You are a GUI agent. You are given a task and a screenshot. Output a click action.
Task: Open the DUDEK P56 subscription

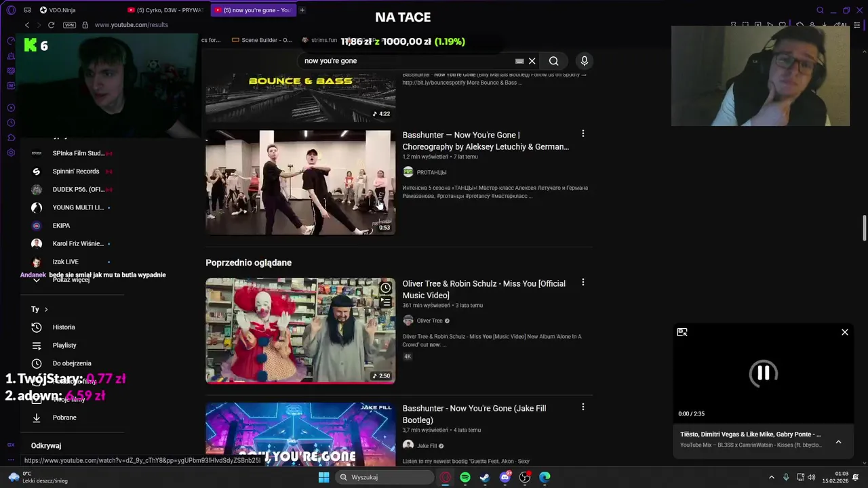point(72,190)
